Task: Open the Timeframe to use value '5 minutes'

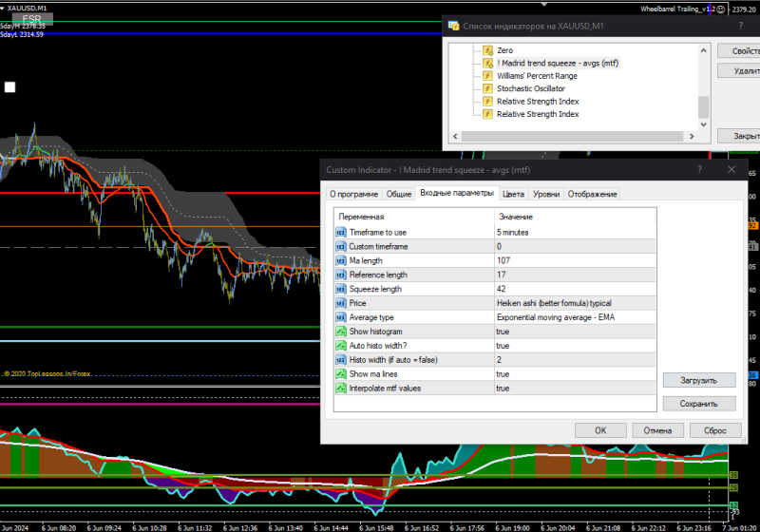Action: 513,232
